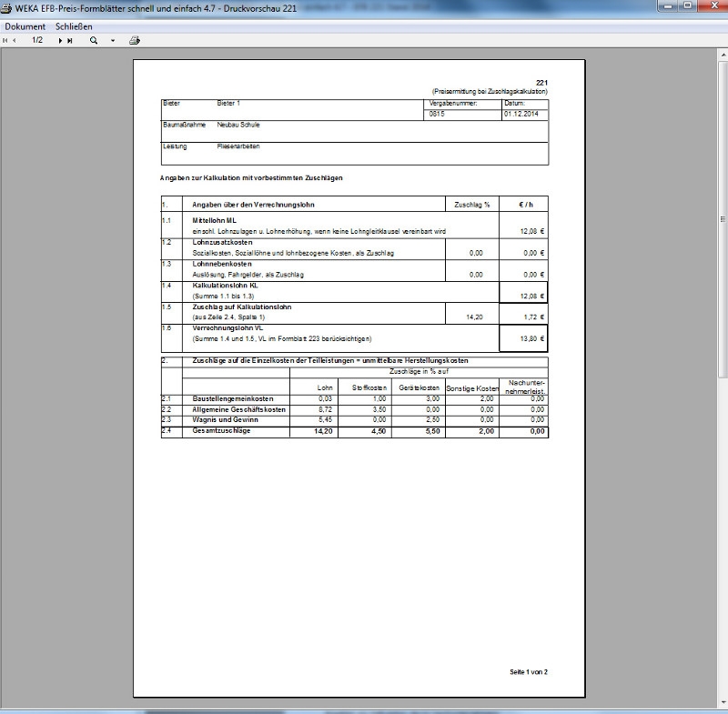
Task: Click Mittellohn ML row label
Action: 214,220
